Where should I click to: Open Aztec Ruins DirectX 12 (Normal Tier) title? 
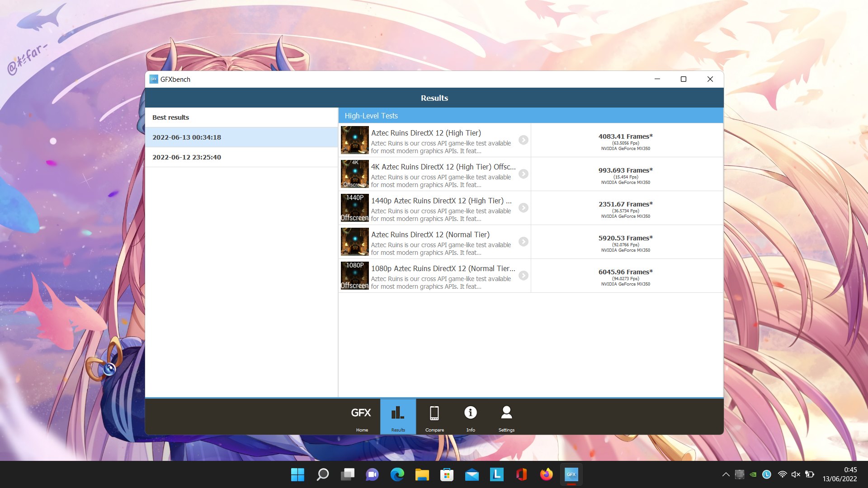tap(430, 235)
